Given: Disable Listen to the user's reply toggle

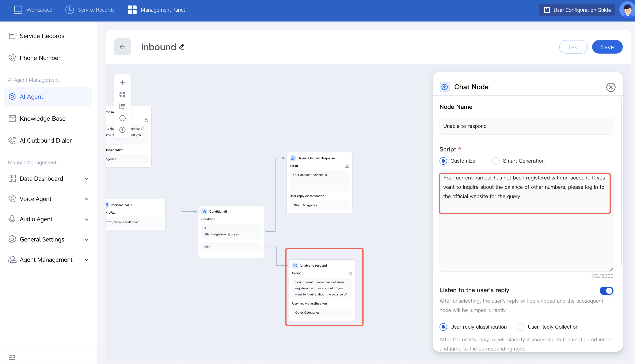Looking at the screenshot, I should point(606,291).
